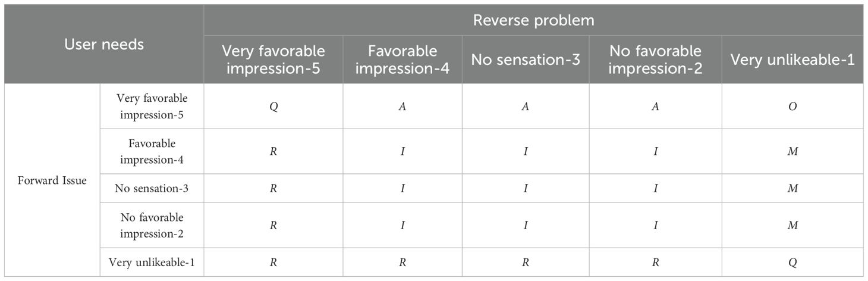Click the 'No sensation-3' row label
The height and width of the screenshot is (281, 868).
pos(152,188)
